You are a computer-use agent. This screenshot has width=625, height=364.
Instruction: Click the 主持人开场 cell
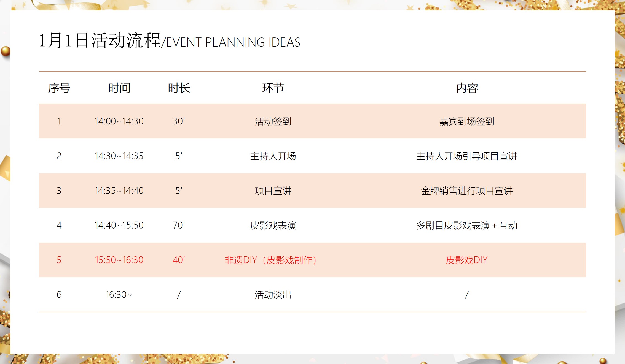pyautogui.click(x=273, y=156)
